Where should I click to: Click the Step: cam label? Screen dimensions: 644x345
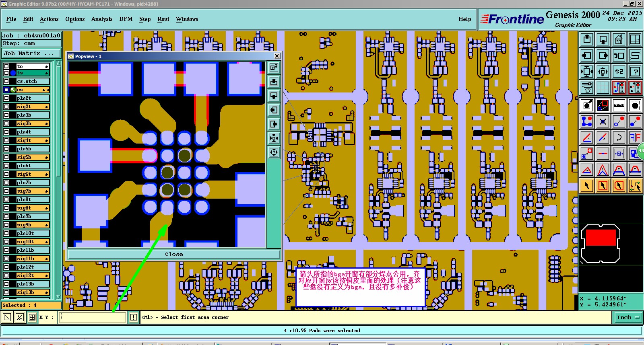(x=31, y=43)
